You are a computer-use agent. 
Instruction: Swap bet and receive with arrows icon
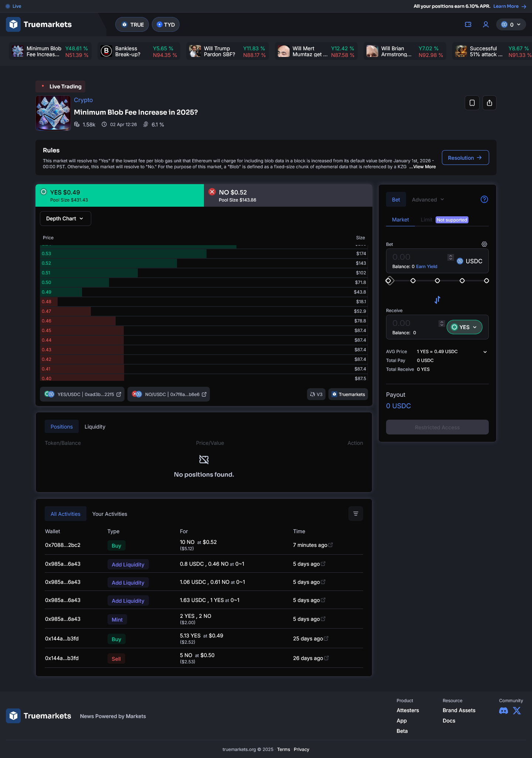click(437, 300)
